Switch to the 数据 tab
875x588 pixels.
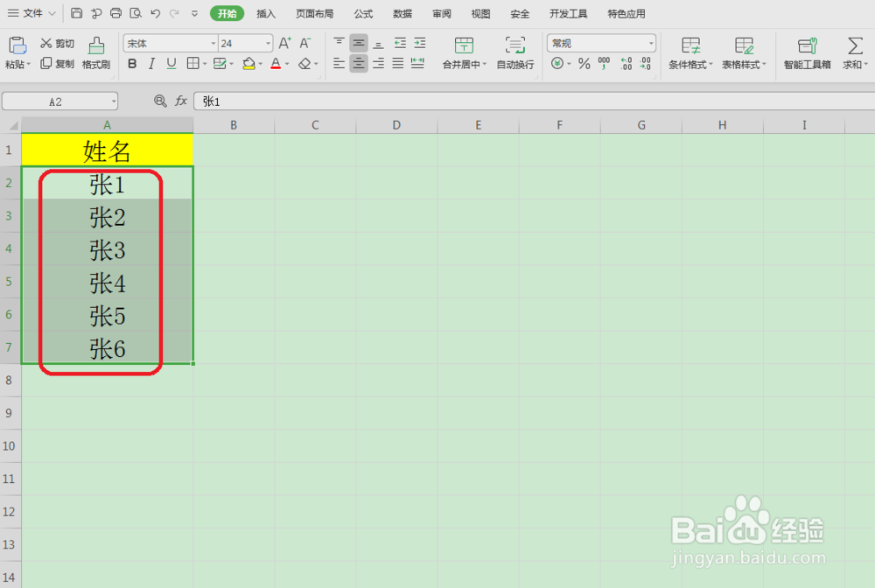[x=402, y=13]
